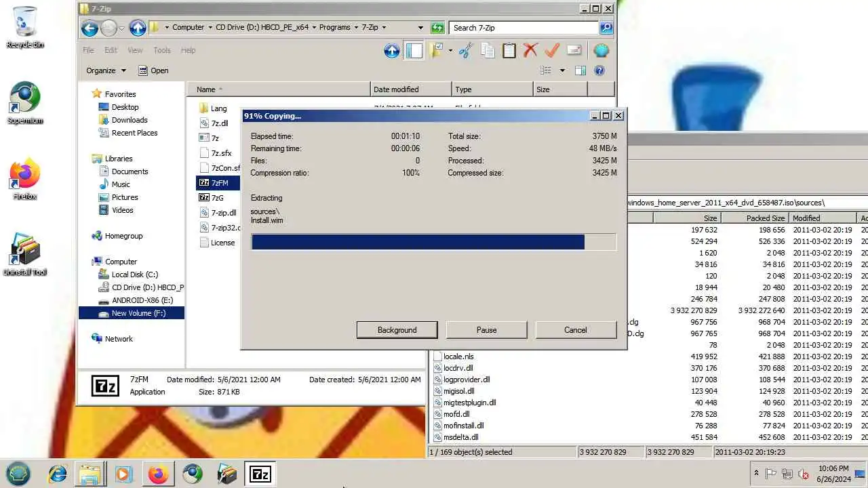Screen dimensions: 868x488
Task: Select Downloads in Favorites
Action: (x=123, y=120)
